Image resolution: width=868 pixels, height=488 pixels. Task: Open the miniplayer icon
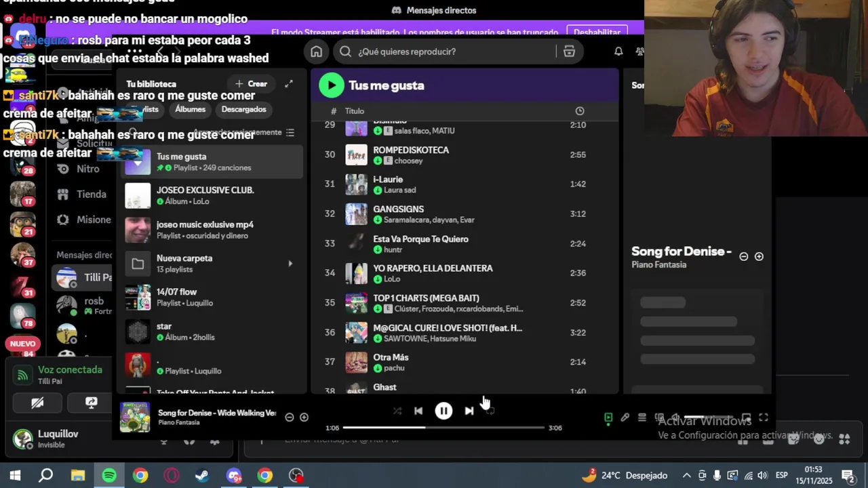[746, 418]
